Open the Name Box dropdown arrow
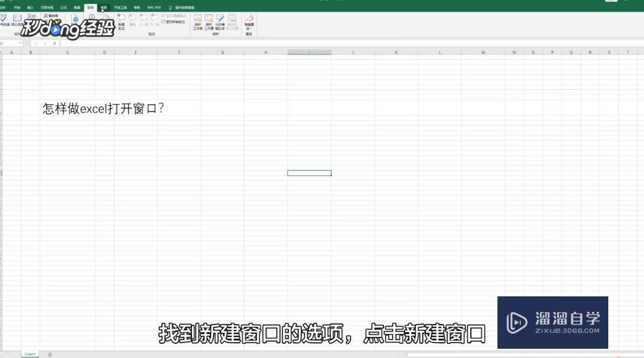644x358 pixels. click(18, 44)
